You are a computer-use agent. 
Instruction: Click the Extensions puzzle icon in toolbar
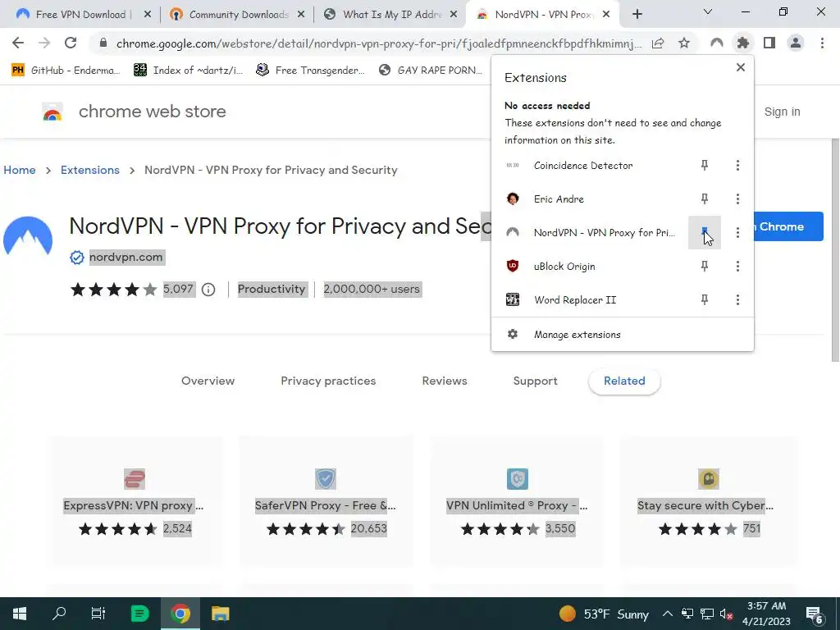point(743,43)
